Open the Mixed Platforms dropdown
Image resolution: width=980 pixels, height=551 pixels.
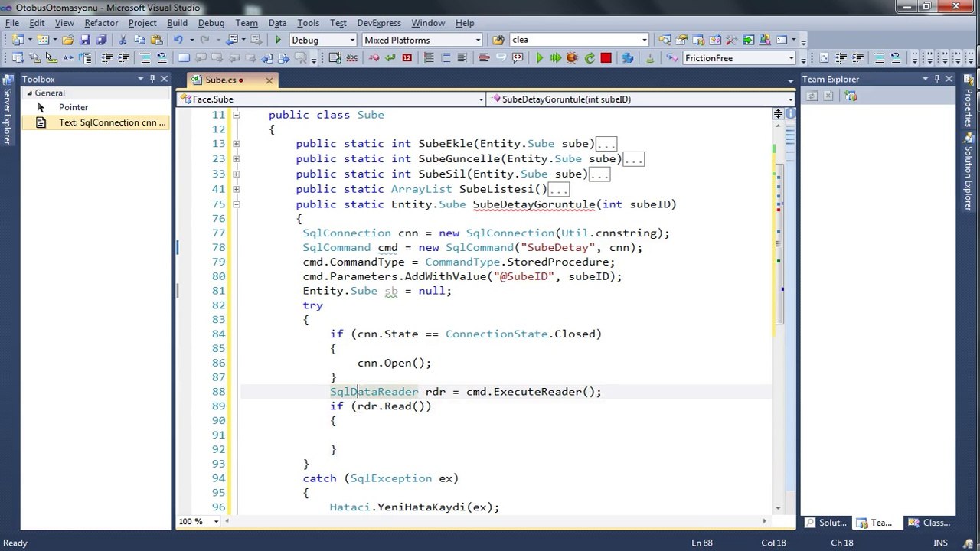(x=422, y=40)
